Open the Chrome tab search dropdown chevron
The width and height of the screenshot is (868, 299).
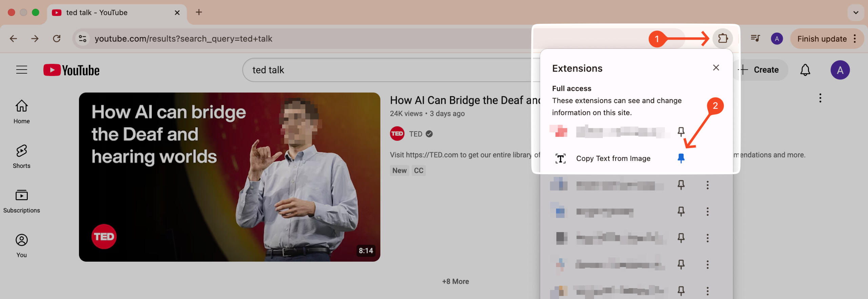point(855,13)
